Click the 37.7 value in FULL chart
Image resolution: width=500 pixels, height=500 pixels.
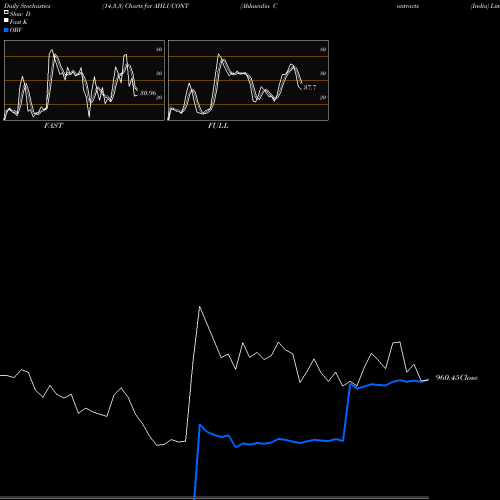[x=310, y=87]
